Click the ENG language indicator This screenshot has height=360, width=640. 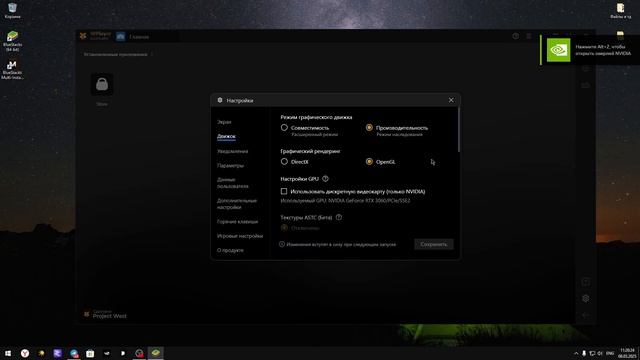point(610,353)
